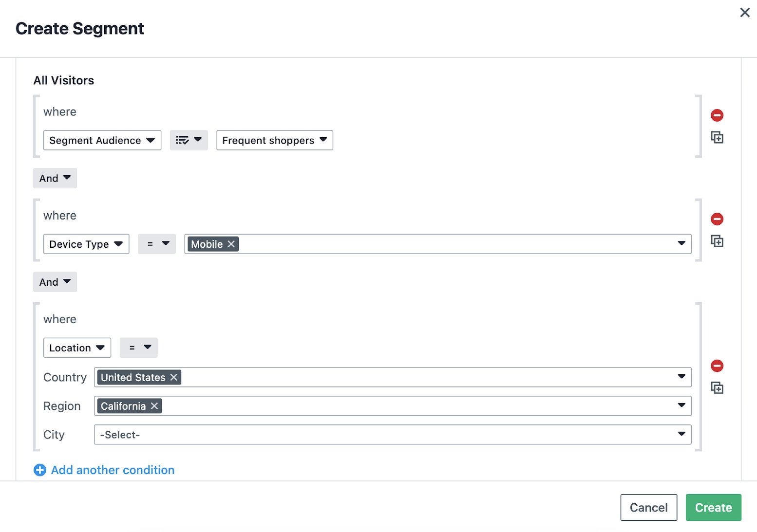Open the list operator dropdown
This screenshot has height=532, width=757.
189,140
